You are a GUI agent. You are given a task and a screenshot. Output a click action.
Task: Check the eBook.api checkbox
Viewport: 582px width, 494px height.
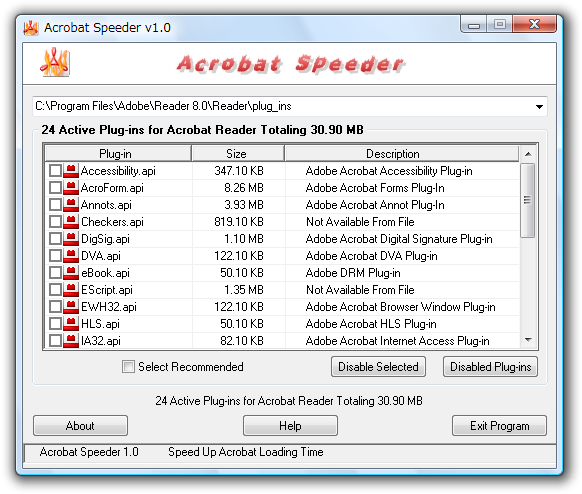click(x=55, y=273)
